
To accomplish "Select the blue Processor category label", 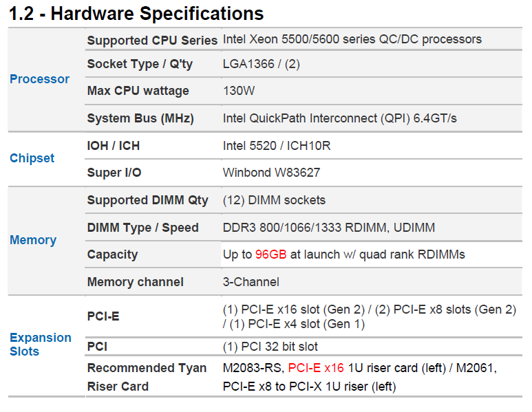I will coord(39,79).
